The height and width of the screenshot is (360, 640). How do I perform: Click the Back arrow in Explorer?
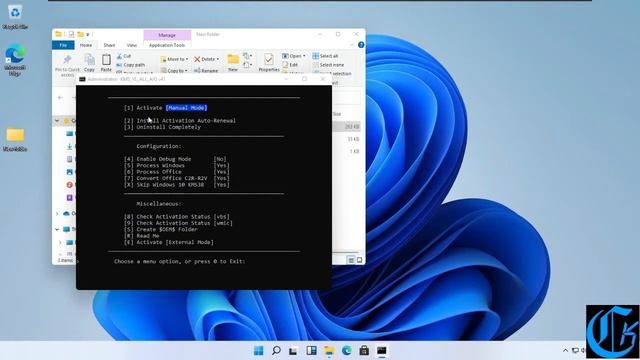click(x=60, y=98)
